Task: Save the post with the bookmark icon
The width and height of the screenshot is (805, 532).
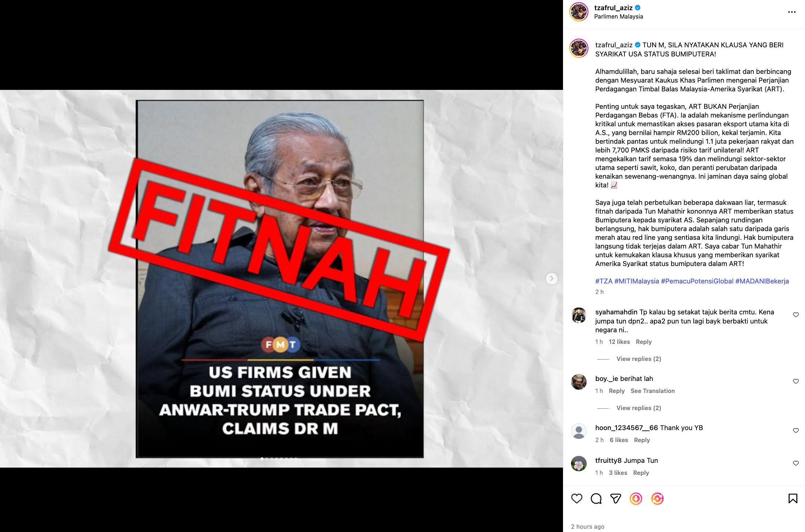Action: pos(793,499)
